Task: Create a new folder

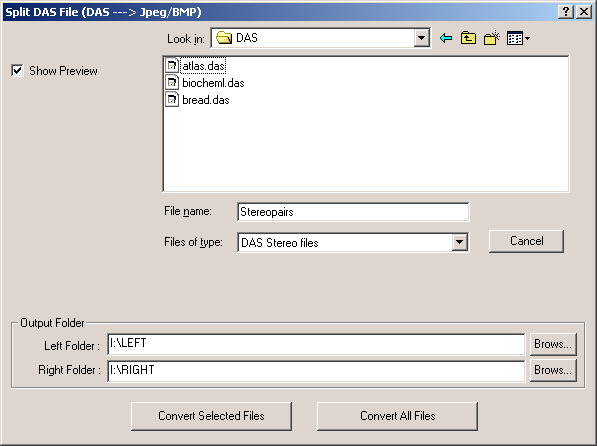Action: click(x=492, y=38)
